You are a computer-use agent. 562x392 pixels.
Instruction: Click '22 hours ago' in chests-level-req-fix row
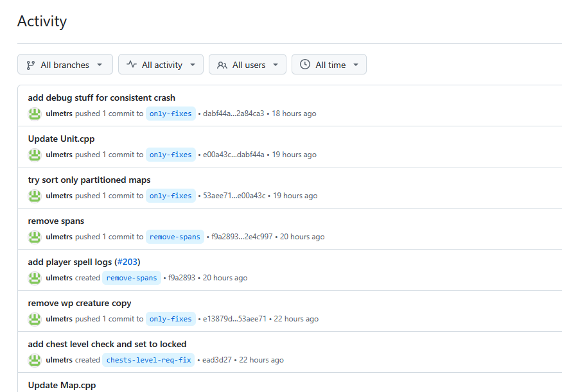261,360
